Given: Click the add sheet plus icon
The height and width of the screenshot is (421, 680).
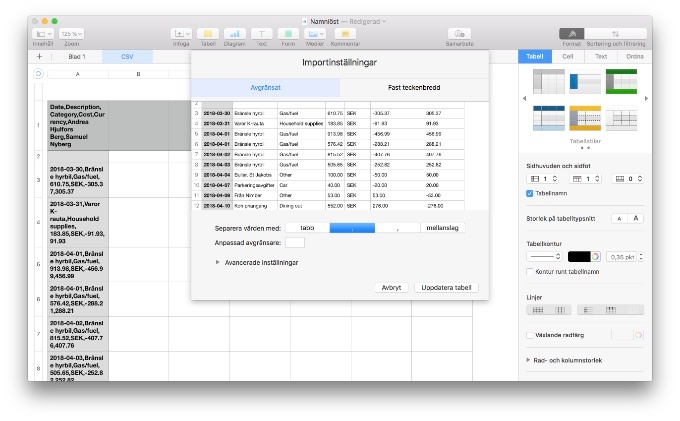Looking at the screenshot, I should click(x=39, y=57).
